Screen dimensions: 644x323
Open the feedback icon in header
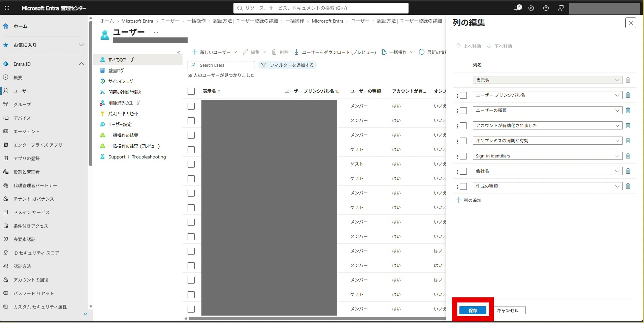click(x=561, y=8)
